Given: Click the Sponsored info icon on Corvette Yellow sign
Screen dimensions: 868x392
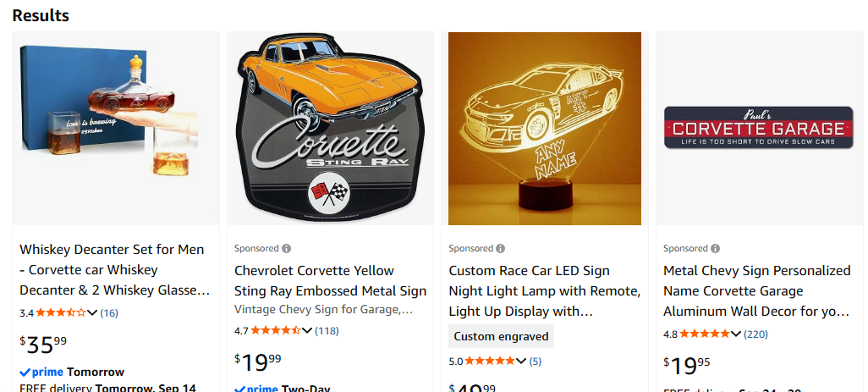Looking at the screenshot, I should coord(286,249).
